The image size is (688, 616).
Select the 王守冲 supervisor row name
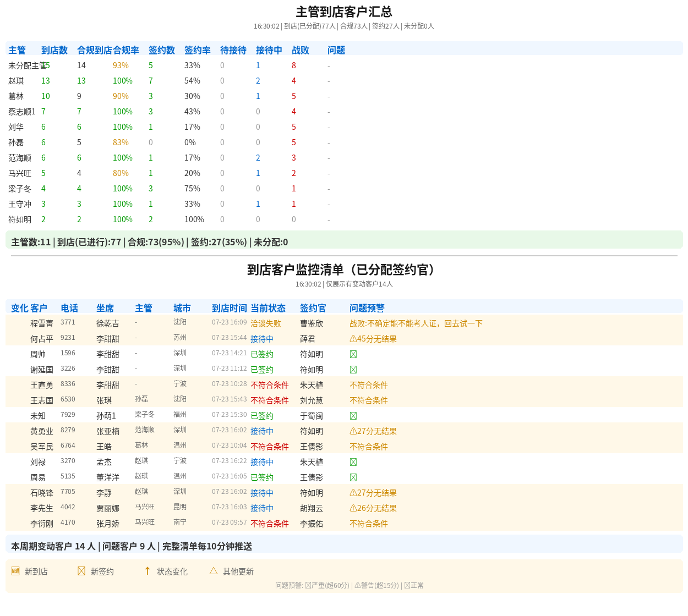coord(20,204)
